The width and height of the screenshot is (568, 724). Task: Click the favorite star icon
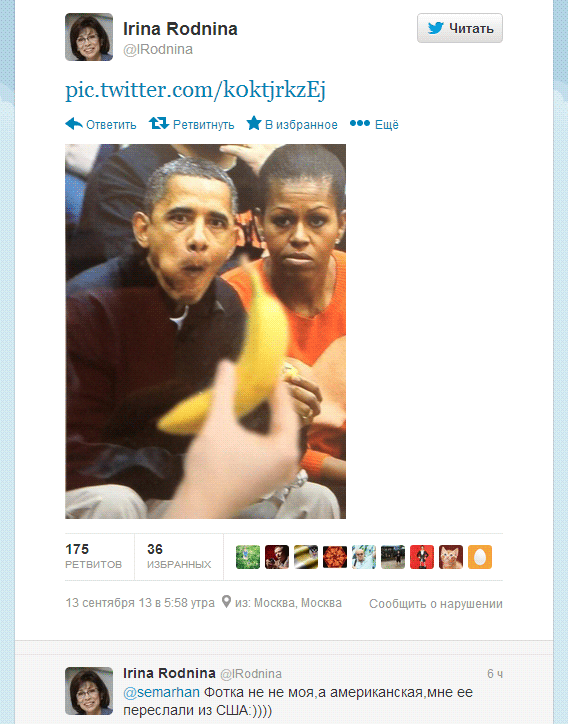point(254,123)
